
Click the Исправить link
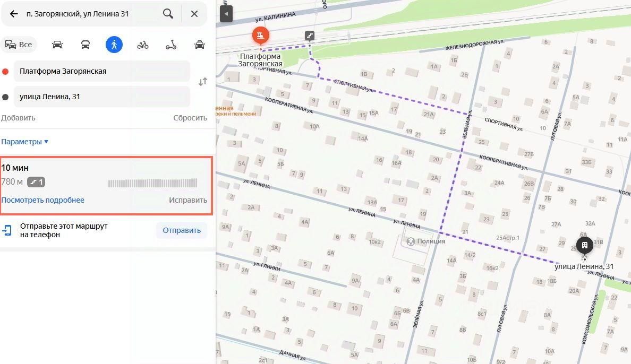(x=188, y=200)
